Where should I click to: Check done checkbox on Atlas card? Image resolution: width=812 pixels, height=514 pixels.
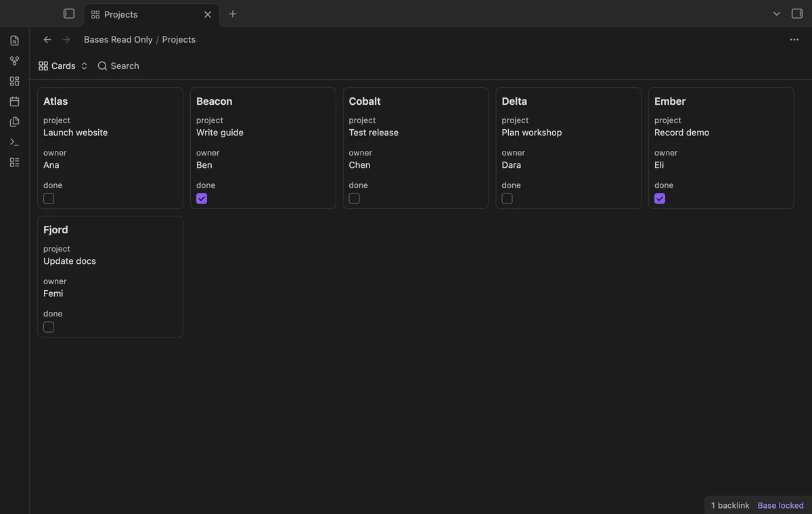pos(49,199)
